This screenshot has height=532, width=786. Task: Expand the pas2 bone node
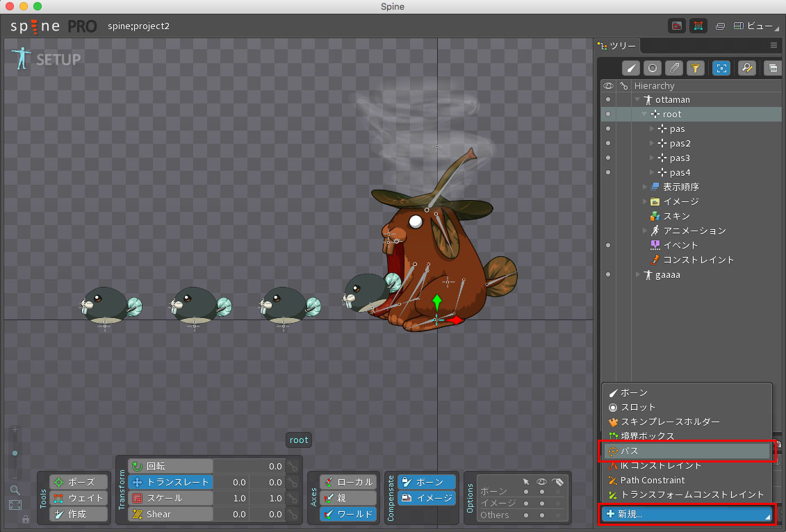tap(652, 143)
